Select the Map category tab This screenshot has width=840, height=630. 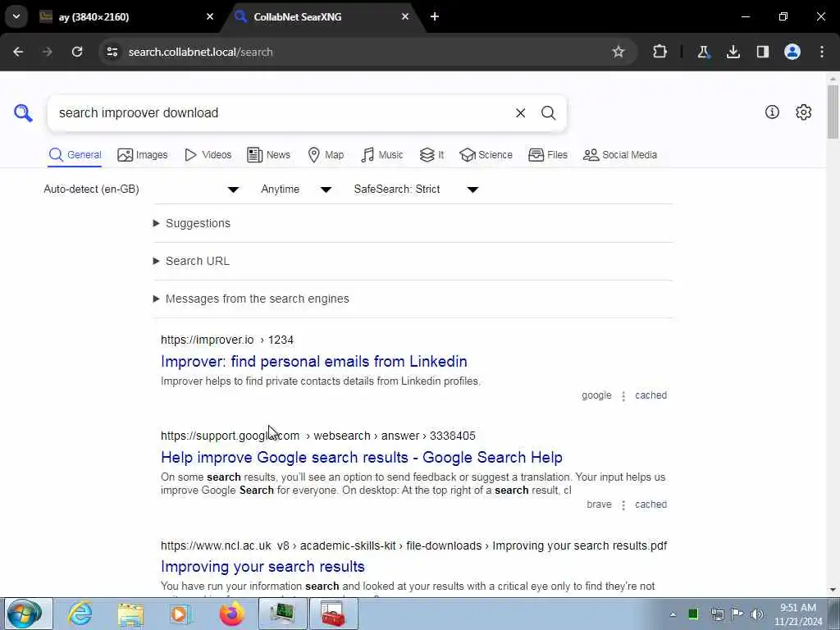pyautogui.click(x=326, y=155)
